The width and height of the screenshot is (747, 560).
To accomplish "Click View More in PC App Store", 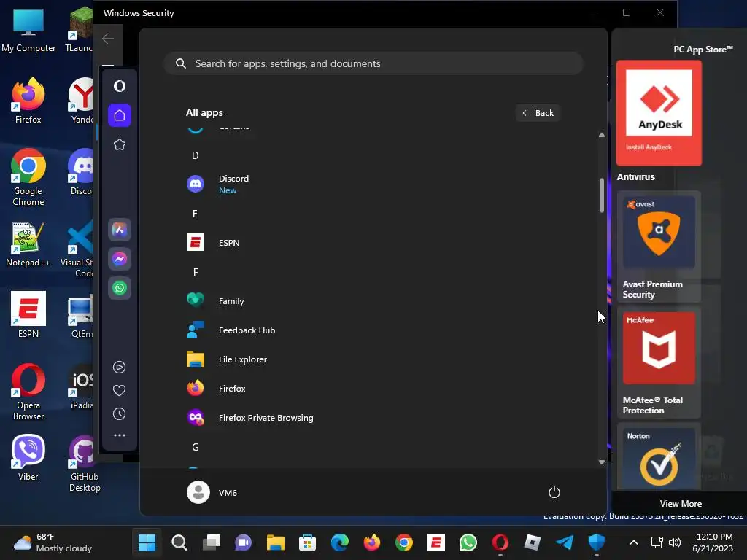I will coord(681,503).
